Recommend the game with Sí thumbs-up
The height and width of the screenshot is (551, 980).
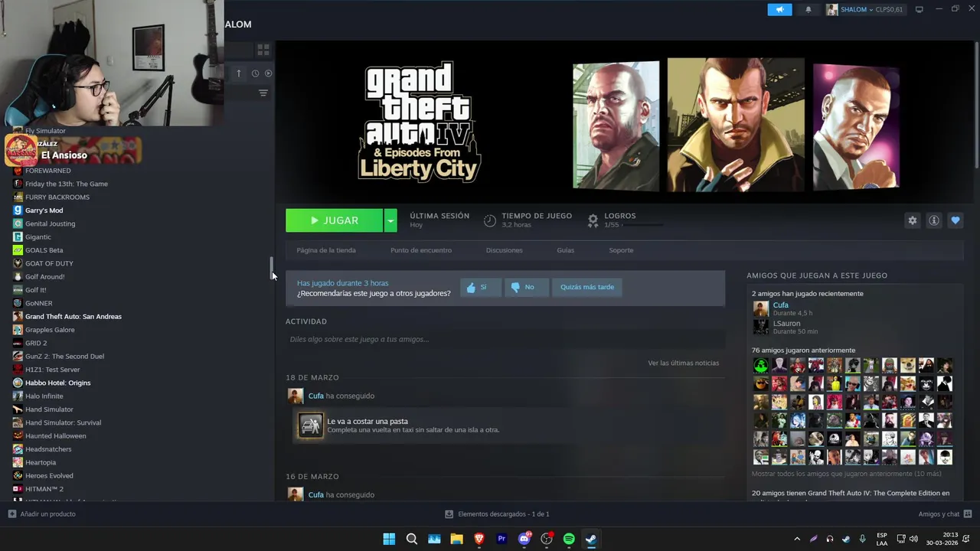coord(481,287)
